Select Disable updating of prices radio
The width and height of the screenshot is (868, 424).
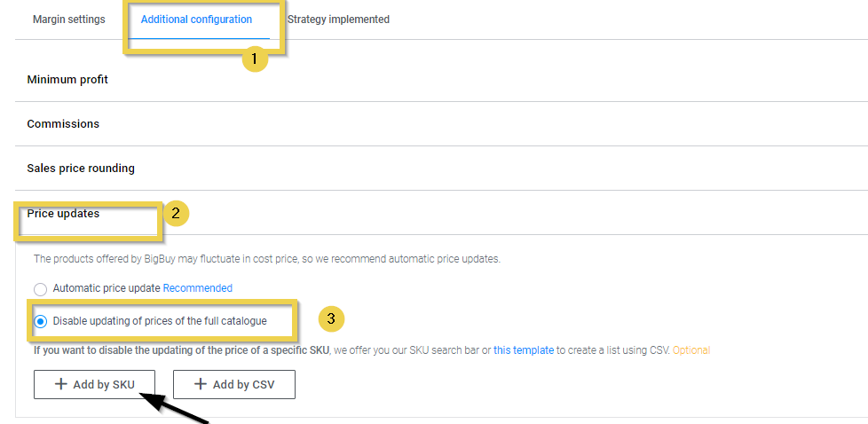tap(40, 321)
